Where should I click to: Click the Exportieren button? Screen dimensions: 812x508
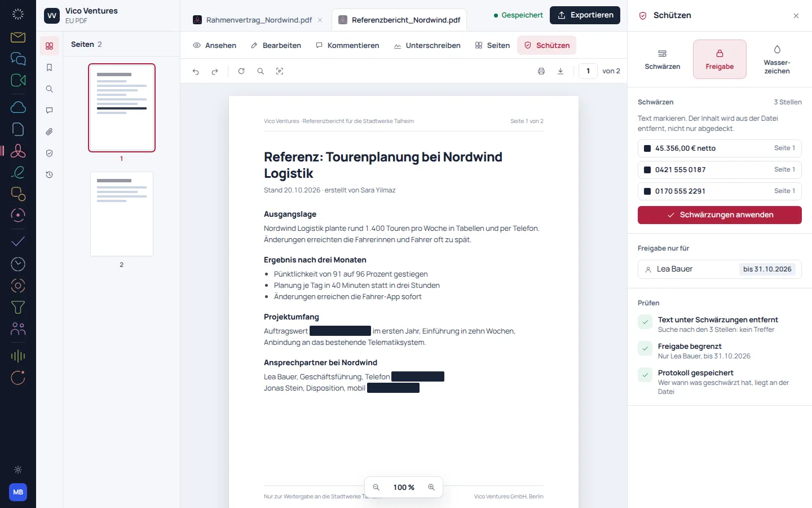[585, 15]
